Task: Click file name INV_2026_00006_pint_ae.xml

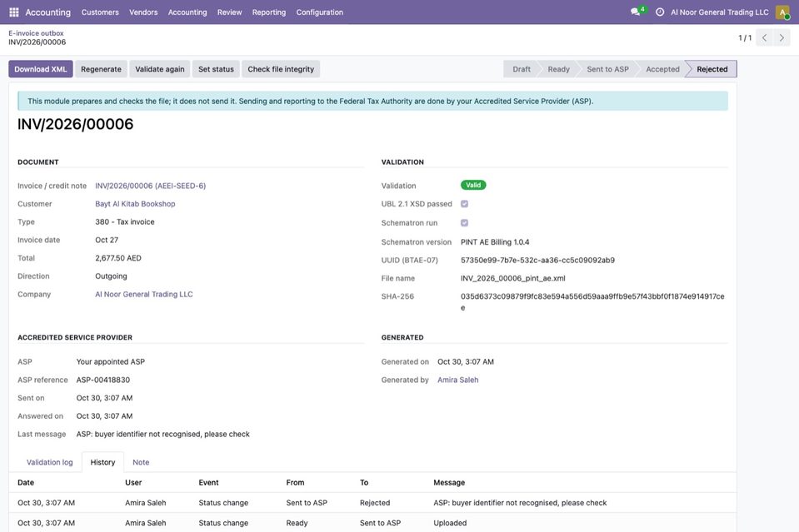Action: click(x=512, y=278)
